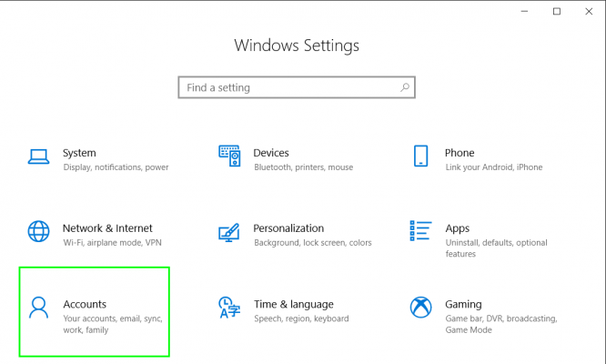Select the Gaming category label
Image resolution: width=606 pixels, height=364 pixels.
point(463,305)
